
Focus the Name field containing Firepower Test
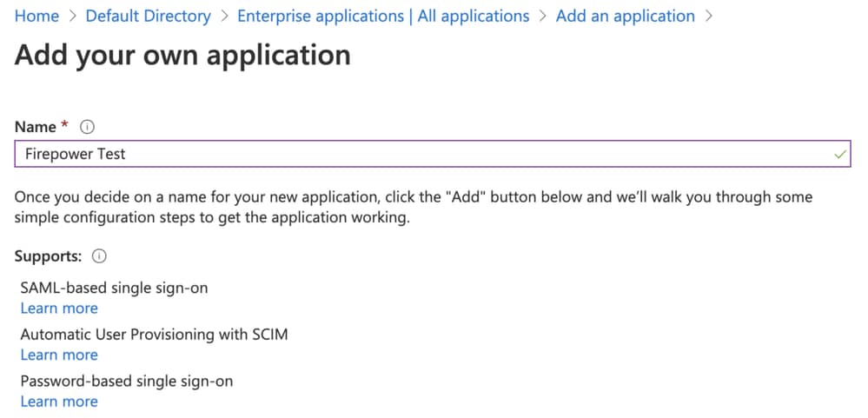(x=433, y=154)
